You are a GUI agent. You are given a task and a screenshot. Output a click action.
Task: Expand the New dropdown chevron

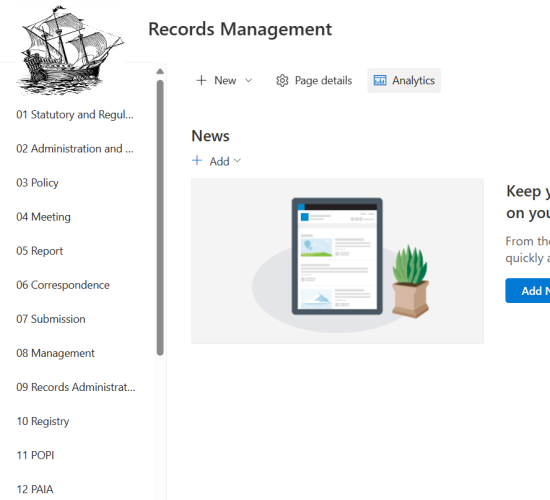coord(248,80)
